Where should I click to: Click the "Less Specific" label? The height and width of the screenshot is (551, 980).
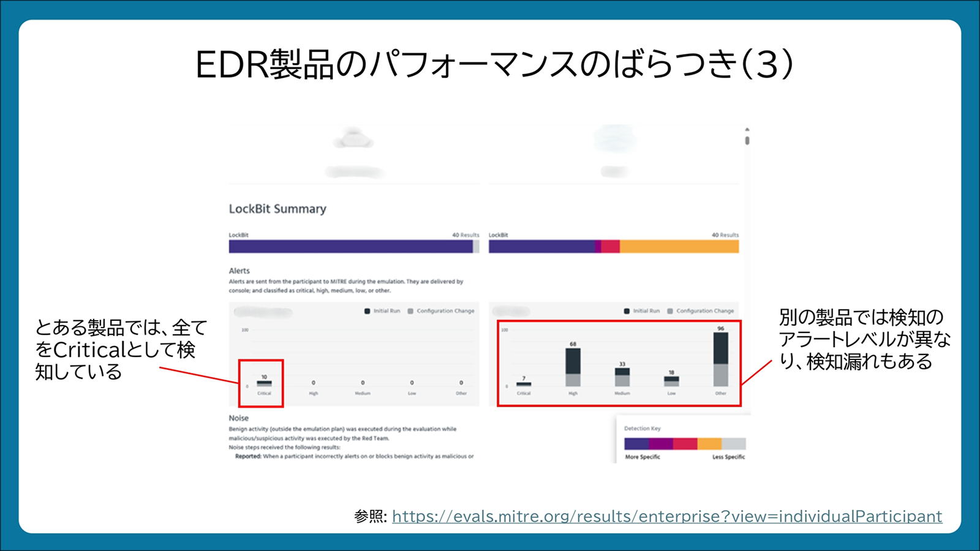click(729, 457)
